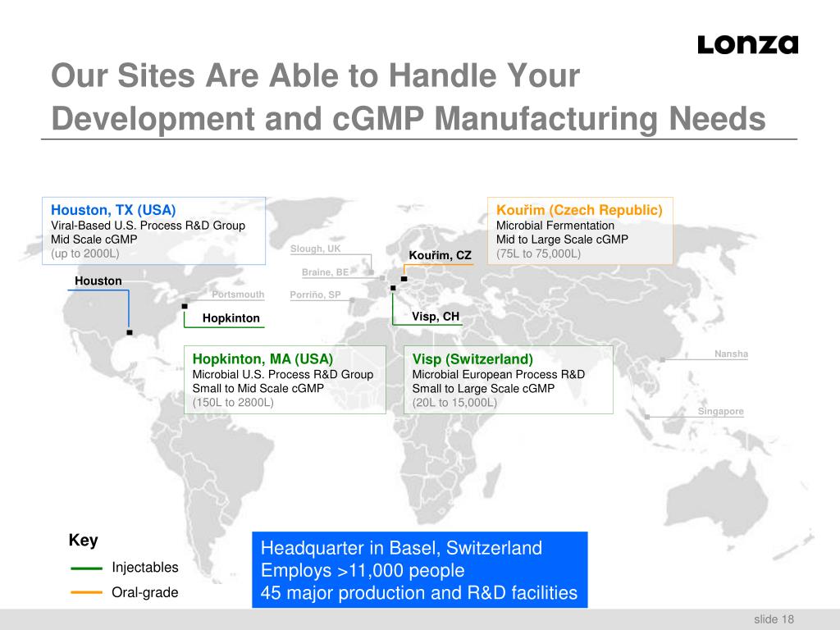
Task: Click the Singapore label
Action: tap(720, 411)
